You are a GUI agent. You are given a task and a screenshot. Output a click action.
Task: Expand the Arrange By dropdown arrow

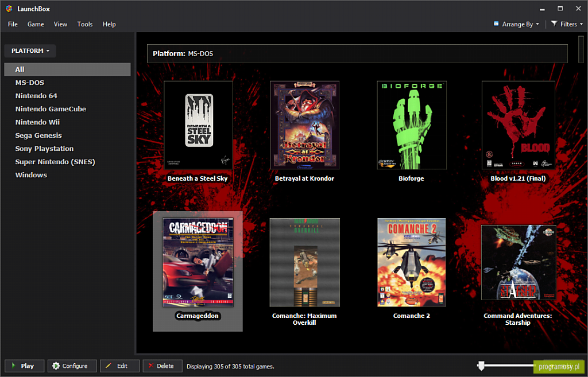point(537,24)
